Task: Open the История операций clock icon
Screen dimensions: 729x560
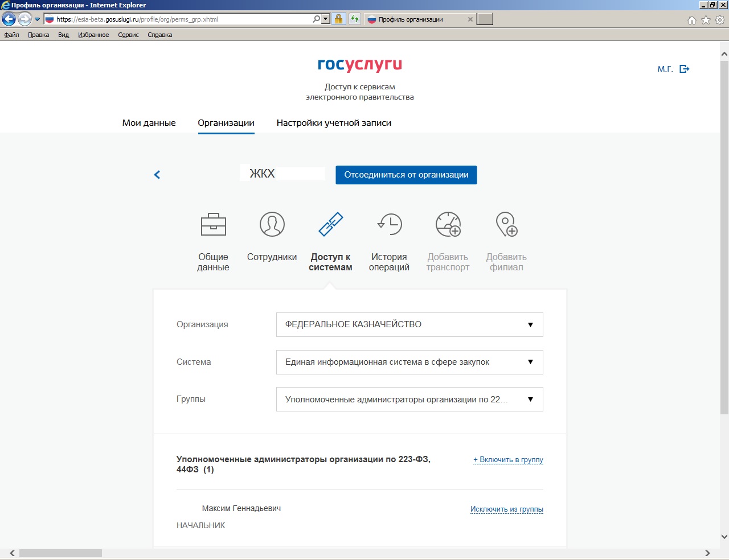Action: [390, 224]
